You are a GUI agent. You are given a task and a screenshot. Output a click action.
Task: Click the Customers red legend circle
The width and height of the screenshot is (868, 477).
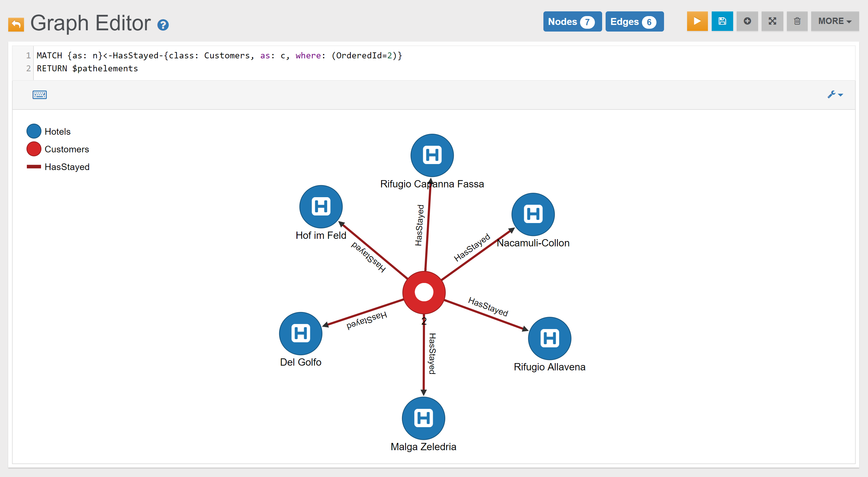click(34, 149)
